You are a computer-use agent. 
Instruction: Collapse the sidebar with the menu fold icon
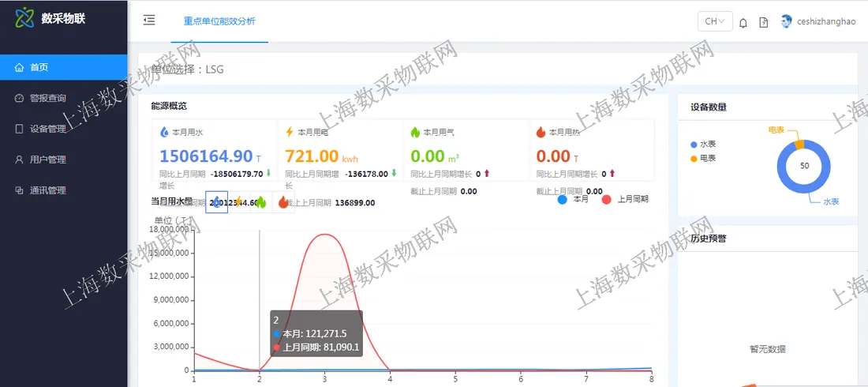(x=149, y=21)
